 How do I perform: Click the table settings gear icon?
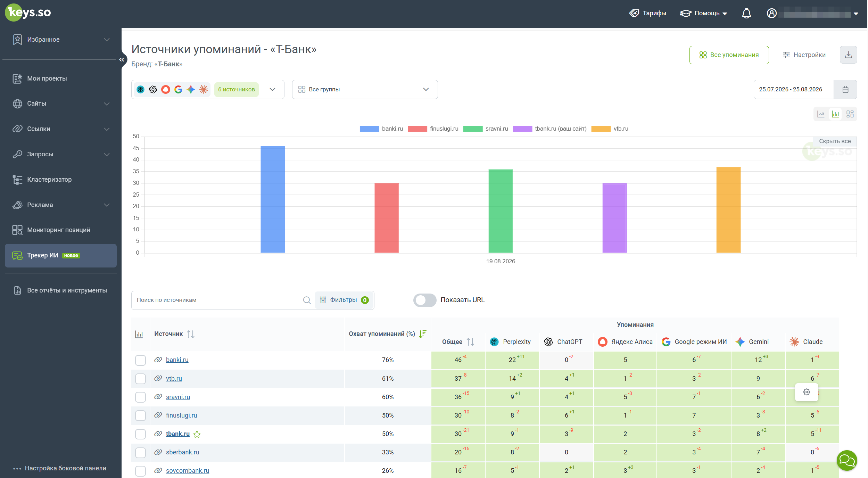coord(807,392)
